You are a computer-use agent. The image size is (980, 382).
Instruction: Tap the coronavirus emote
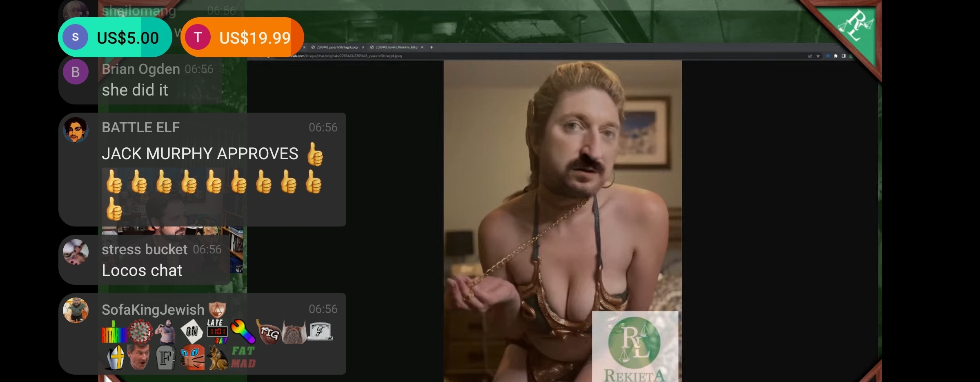pos(140,331)
